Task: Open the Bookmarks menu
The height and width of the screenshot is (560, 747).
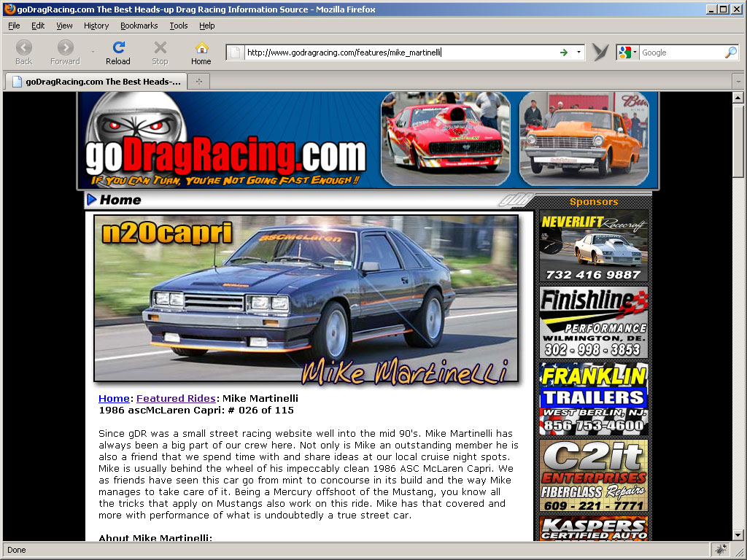Action: [139, 26]
